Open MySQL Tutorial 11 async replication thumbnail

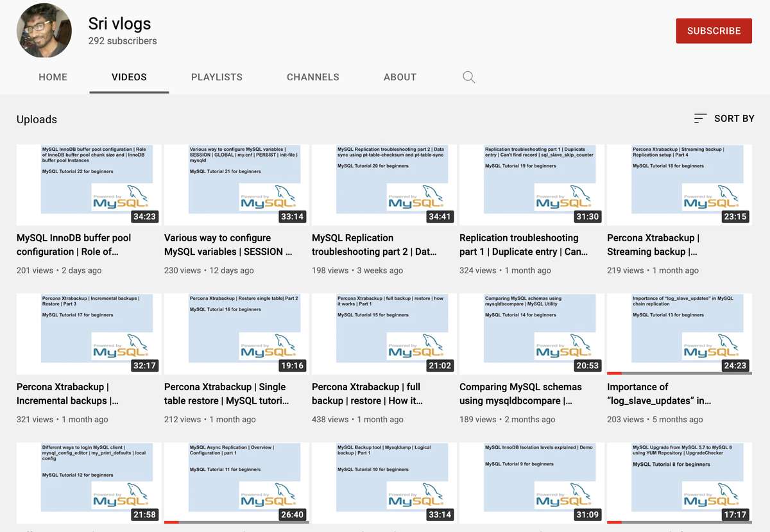pyautogui.click(x=235, y=483)
